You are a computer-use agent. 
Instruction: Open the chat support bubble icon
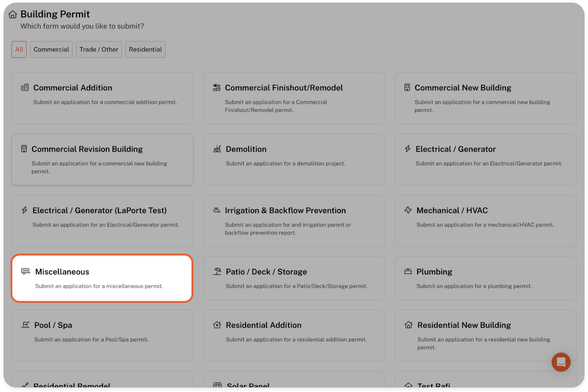[x=561, y=362]
